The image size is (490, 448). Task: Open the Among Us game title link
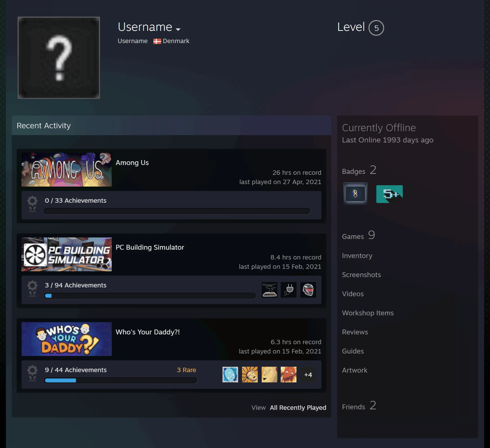[132, 163]
